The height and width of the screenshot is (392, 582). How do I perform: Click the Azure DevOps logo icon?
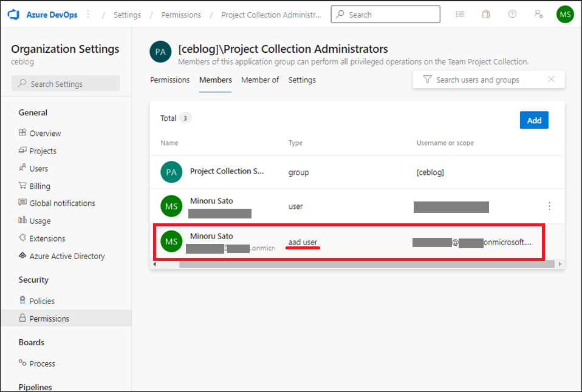click(x=14, y=15)
